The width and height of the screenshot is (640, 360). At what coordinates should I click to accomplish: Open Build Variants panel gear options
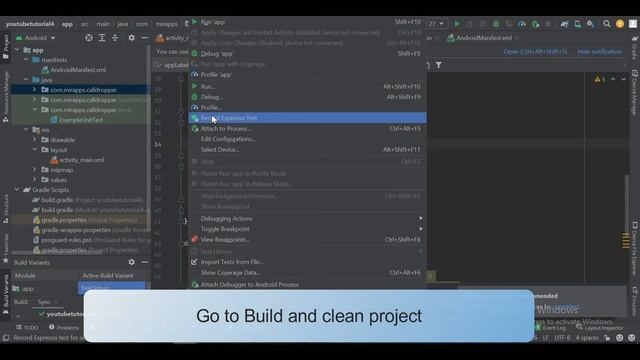coord(131,262)
